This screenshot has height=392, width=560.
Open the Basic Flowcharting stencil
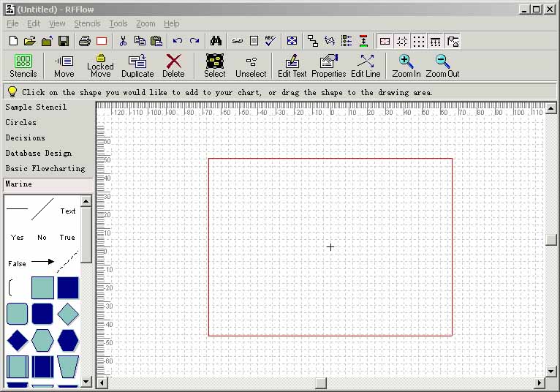coord(45,168)
